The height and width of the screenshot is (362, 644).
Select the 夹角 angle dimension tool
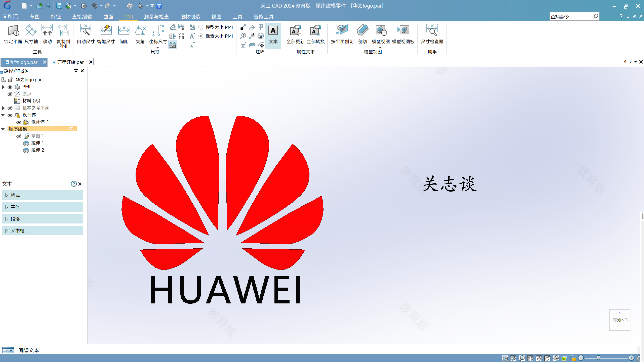(140, 34)
